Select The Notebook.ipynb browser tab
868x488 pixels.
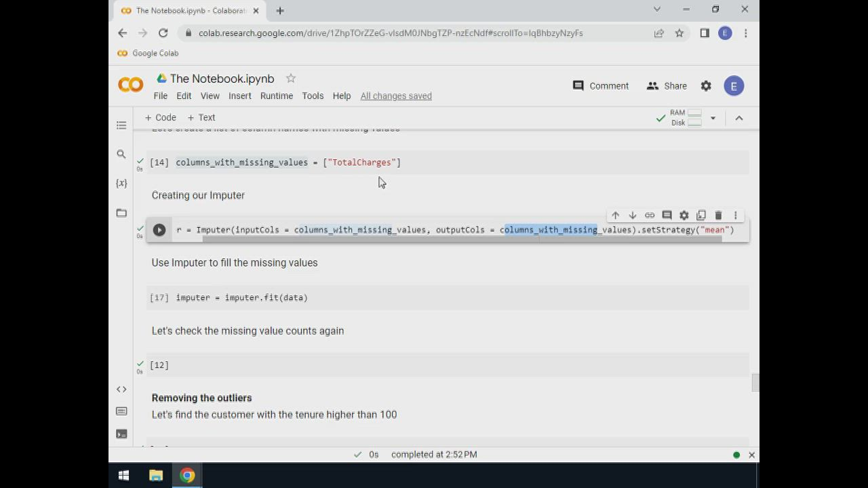191,10
